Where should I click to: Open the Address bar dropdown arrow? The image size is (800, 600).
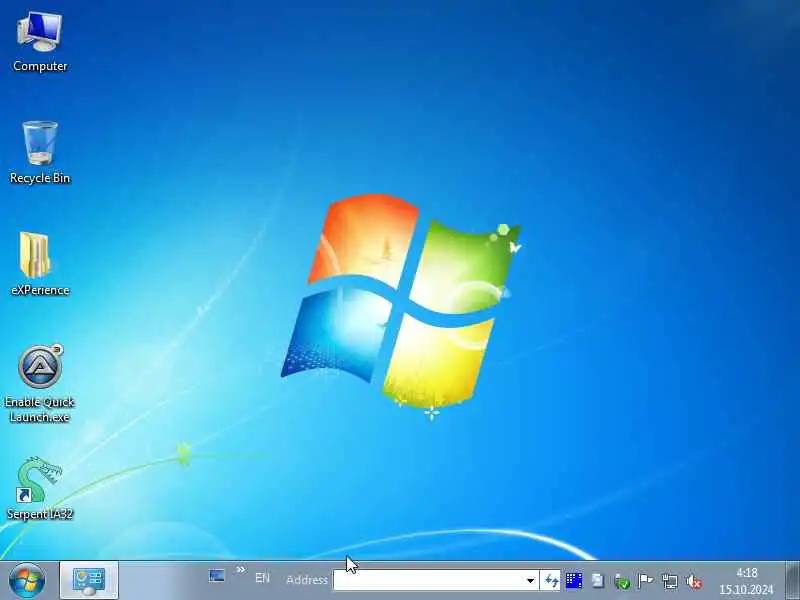530,581
